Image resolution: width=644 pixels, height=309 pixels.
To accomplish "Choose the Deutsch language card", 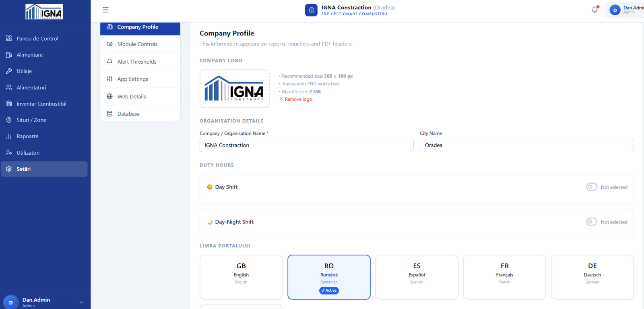I will click(x=592, y=277).
